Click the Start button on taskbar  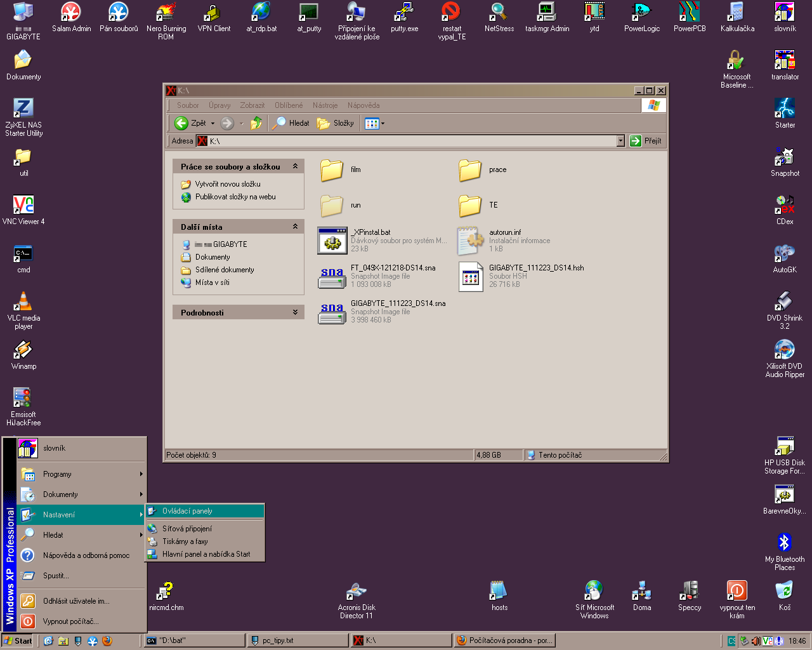click(x=18, y=640)
